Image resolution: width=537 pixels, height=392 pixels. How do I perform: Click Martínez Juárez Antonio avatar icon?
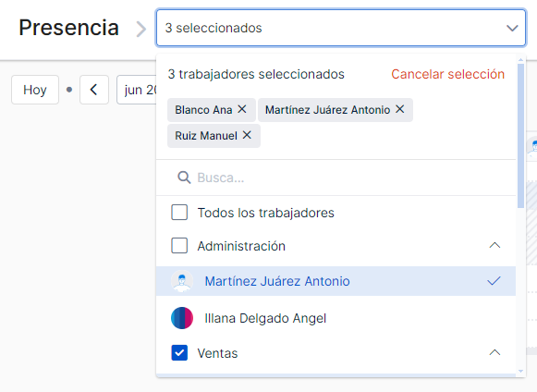182,281
